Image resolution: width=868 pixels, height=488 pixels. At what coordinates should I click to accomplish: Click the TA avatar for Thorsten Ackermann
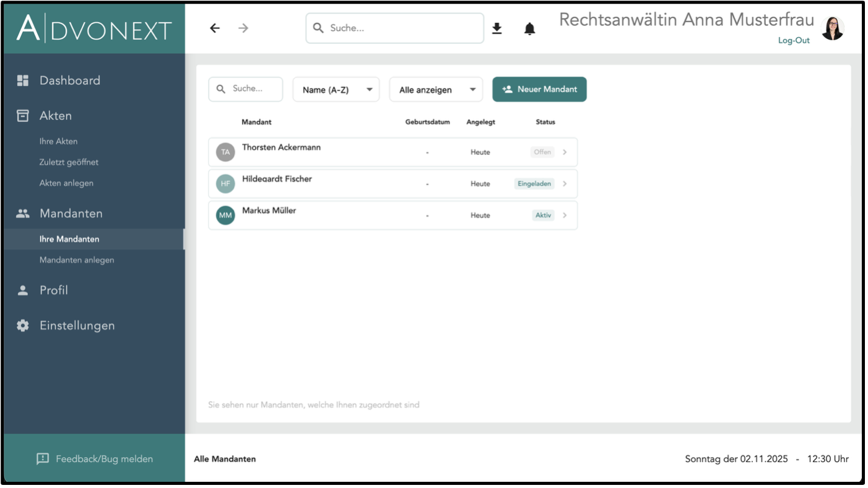[x=225, y=152]
